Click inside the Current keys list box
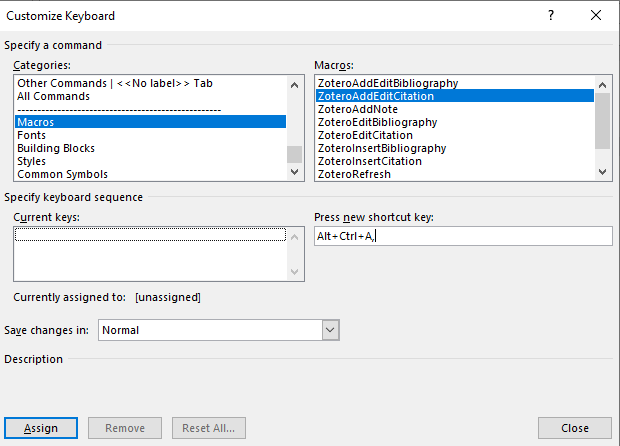The image size is (620, 446). coord(159,254)
